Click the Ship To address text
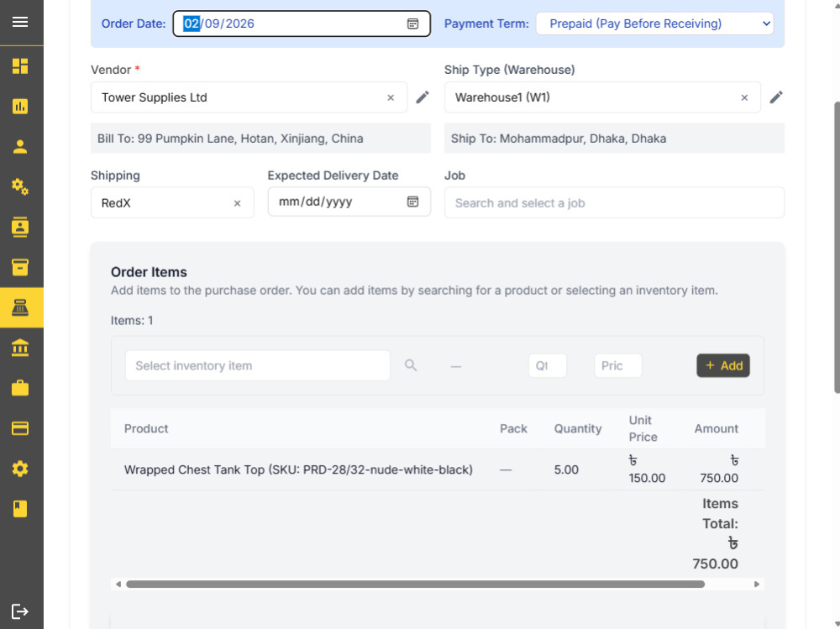This screenshot has width=840, height=629. pos(559,139)
